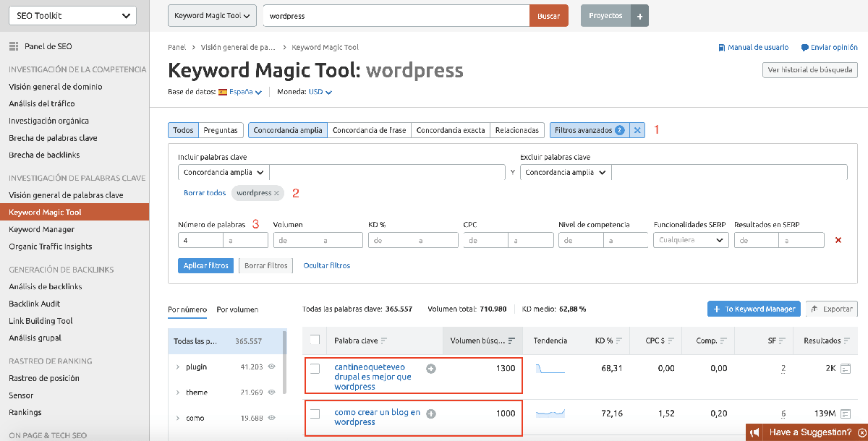
Task: Click the megaphone icon in suggestion banner
Action: tap(754, 432)
